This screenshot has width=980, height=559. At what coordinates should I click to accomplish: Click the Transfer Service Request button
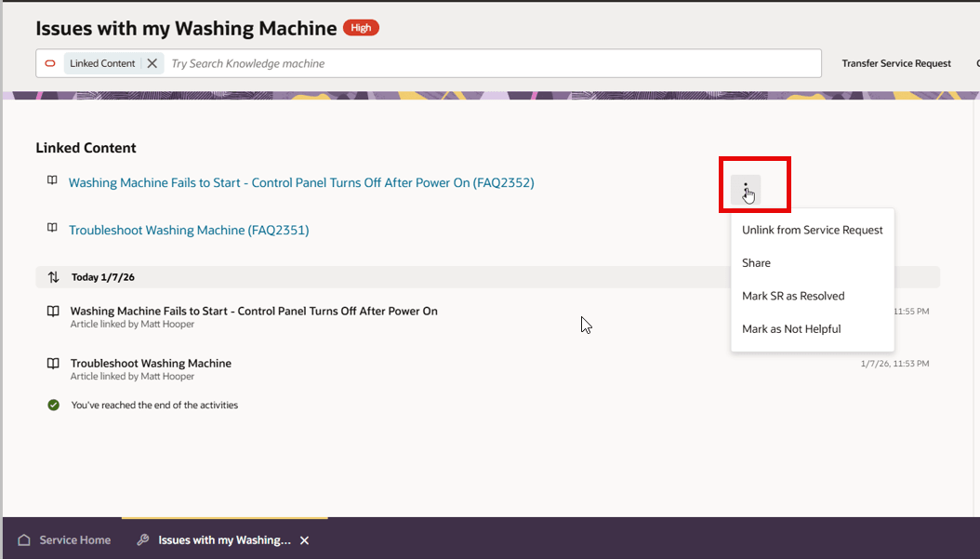pyautogui.click(x=895, y=62)
